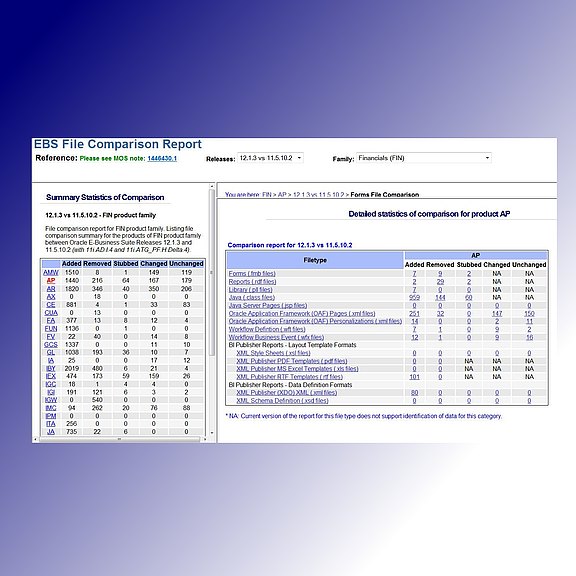
Task: Select the AR product in summary table
Action: 51,289
